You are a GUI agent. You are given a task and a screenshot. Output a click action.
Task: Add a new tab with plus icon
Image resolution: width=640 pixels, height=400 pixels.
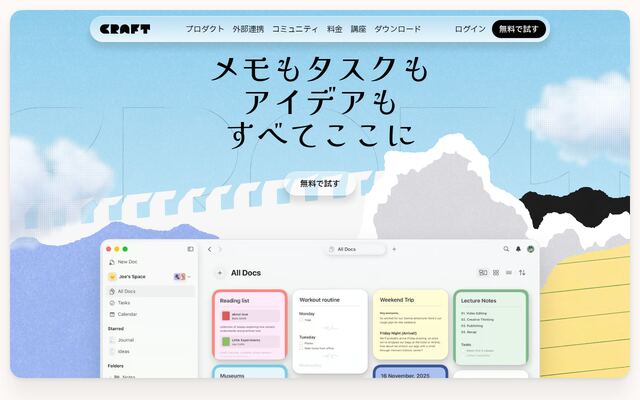click(394, 249)
